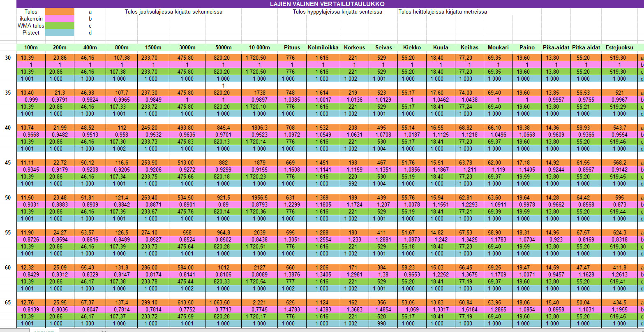Select the age group 60 row label
644x332 pixels.
click(8, 268)
